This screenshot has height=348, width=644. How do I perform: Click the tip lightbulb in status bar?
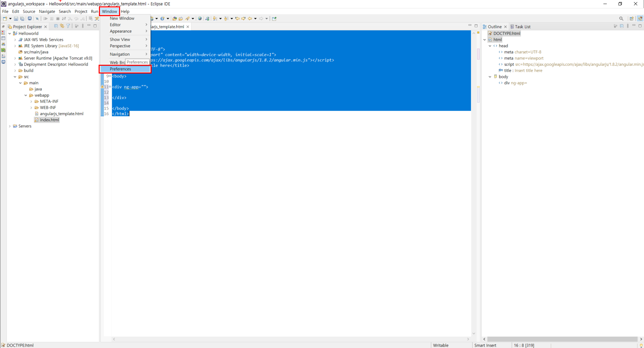(x=641, y=345)
